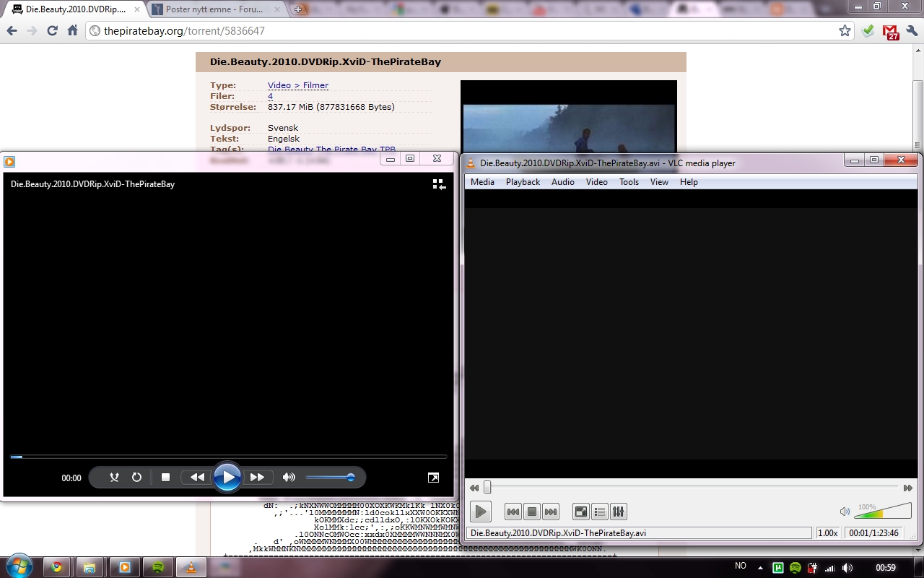Screen dimensions: 924x578
Task: Open the file count link 4
Action: point(271,96)
